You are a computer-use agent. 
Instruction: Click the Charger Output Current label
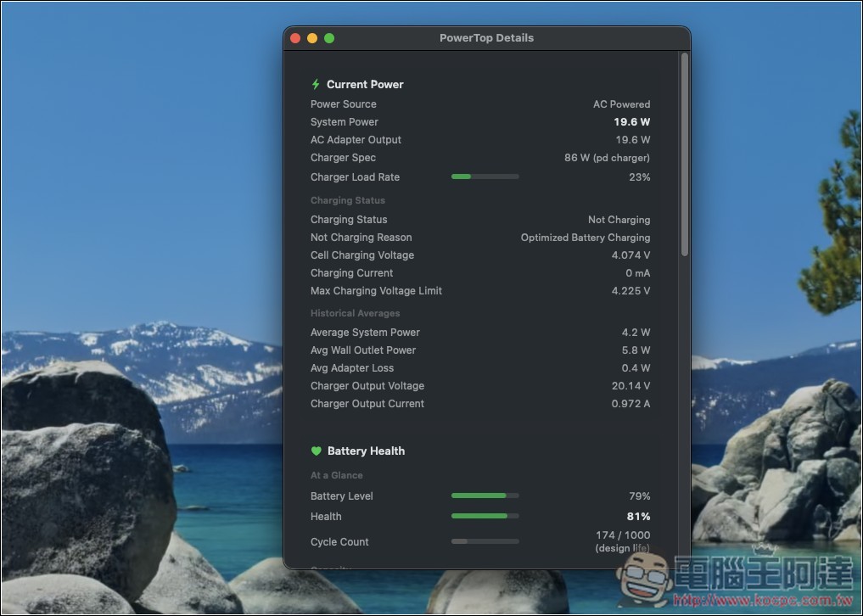click(367, 404)
